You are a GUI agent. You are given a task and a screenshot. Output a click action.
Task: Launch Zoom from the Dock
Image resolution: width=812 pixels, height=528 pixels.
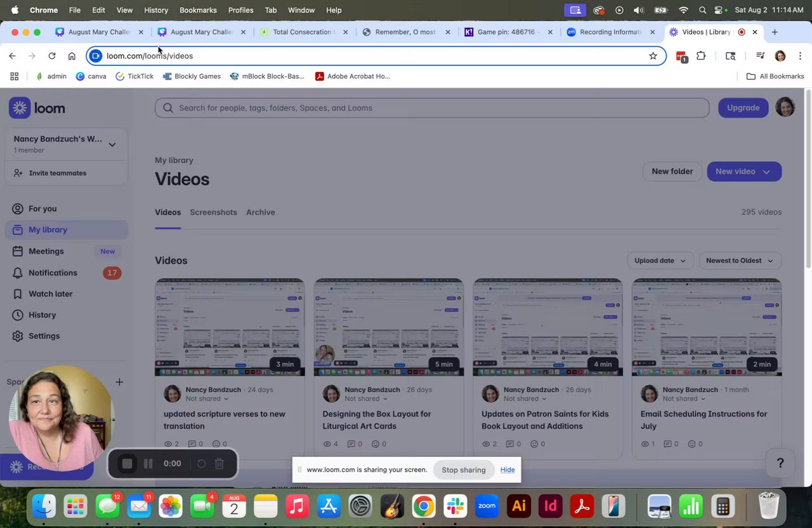[487, 506]
